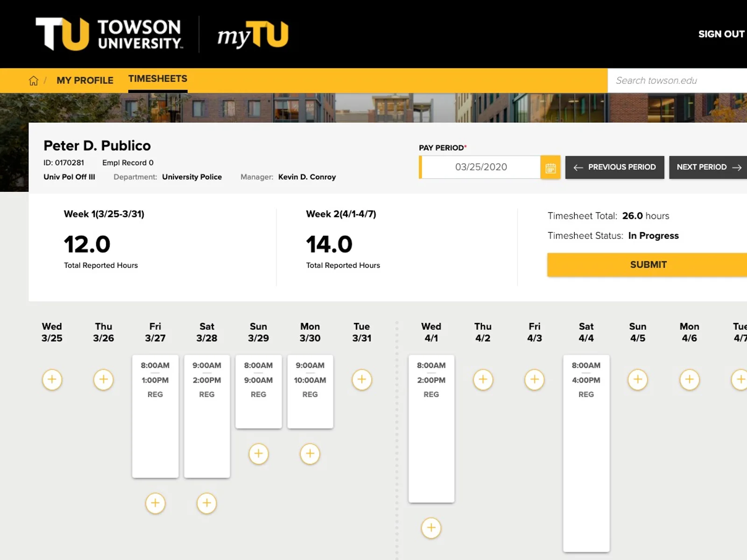Add another entry under Mon 3/30
747x560 pixels.
point(310,454)
